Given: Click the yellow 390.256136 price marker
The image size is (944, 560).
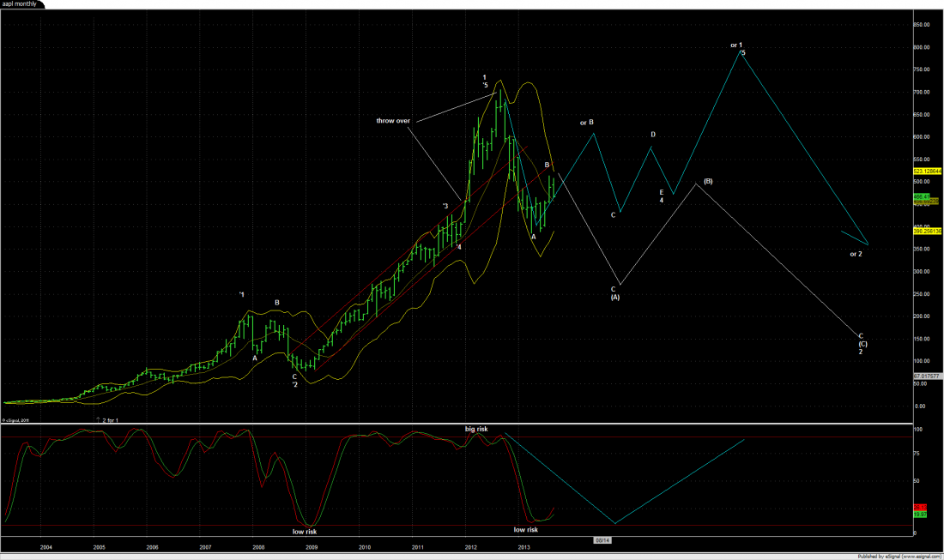Looking at the screenshot, I should pos(927,232).
